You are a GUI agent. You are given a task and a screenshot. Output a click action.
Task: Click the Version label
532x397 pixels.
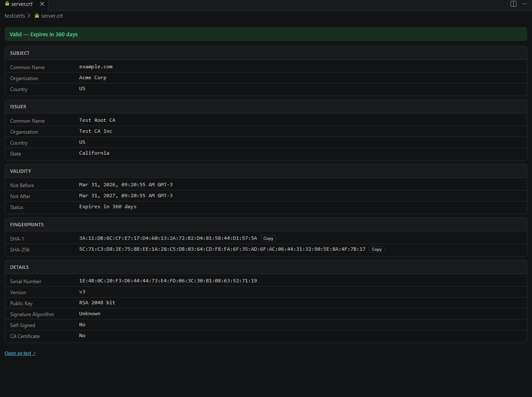click(18, 292)
